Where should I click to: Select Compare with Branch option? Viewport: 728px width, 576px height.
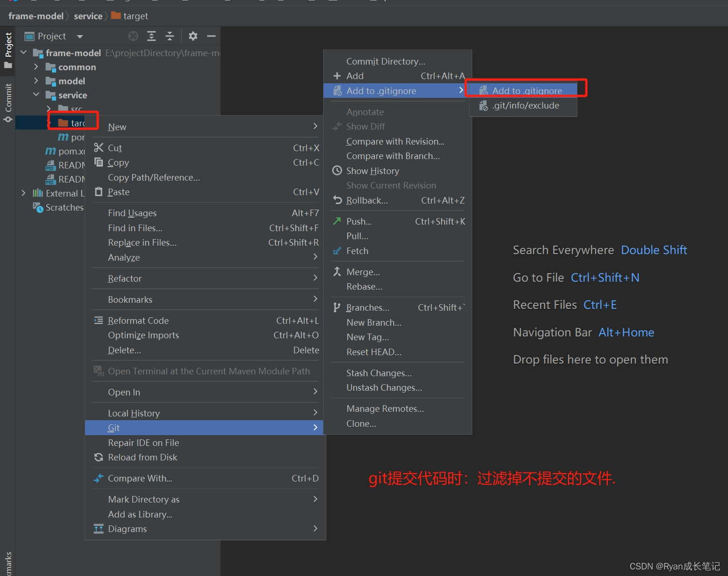pos(397,156)
